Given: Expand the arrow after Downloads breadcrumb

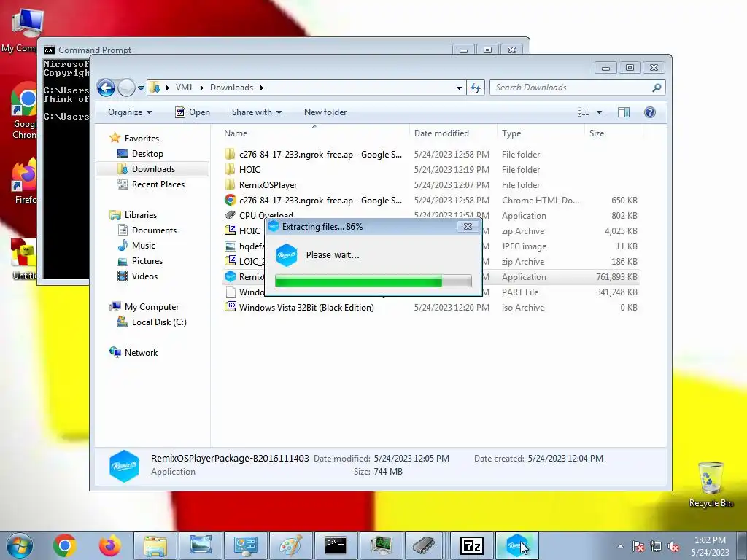Looking at the screenshot, I should point(262,87).
